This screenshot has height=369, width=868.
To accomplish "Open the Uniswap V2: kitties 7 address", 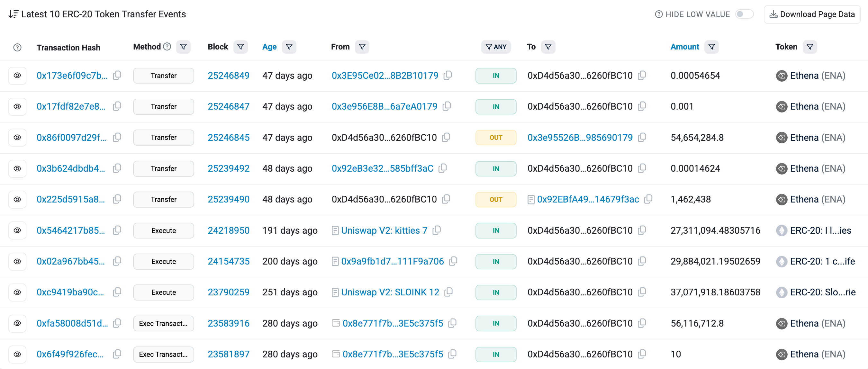I will tap(384, 230).
